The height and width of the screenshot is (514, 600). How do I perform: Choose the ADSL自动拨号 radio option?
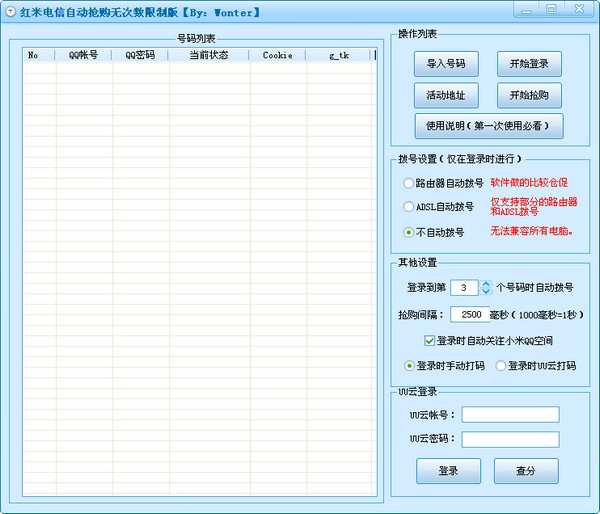(408, 207)
